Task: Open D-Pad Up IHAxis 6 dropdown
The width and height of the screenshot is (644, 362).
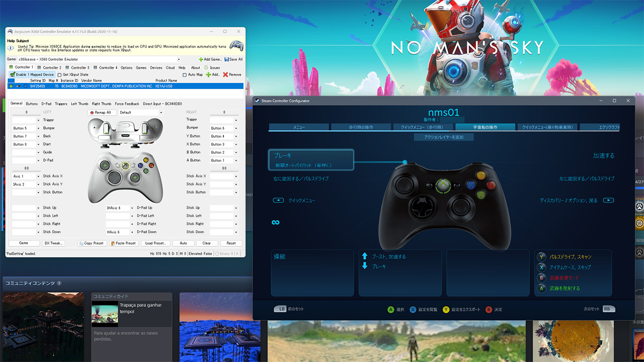Action: pos(132,208)
